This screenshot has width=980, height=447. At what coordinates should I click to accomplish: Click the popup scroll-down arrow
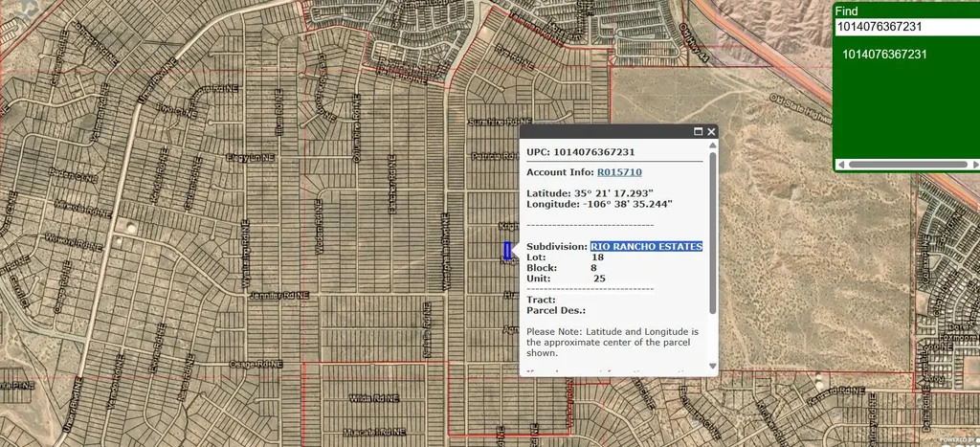711,366
